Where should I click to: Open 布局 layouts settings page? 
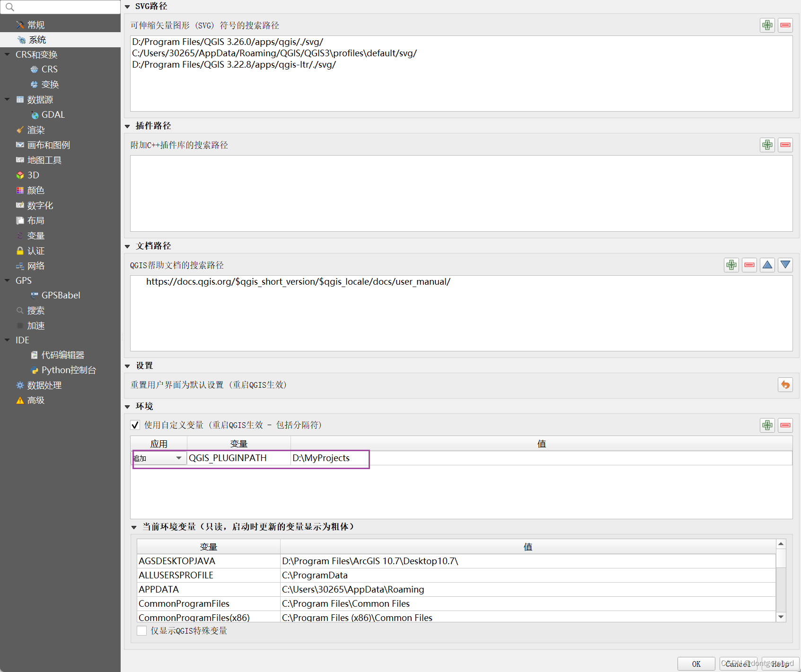tap(36, 220)
